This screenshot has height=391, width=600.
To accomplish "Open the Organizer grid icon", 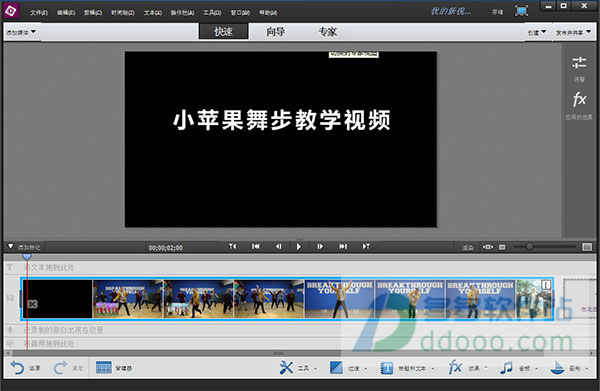I will pyautogui.click(x=104, y=368).
